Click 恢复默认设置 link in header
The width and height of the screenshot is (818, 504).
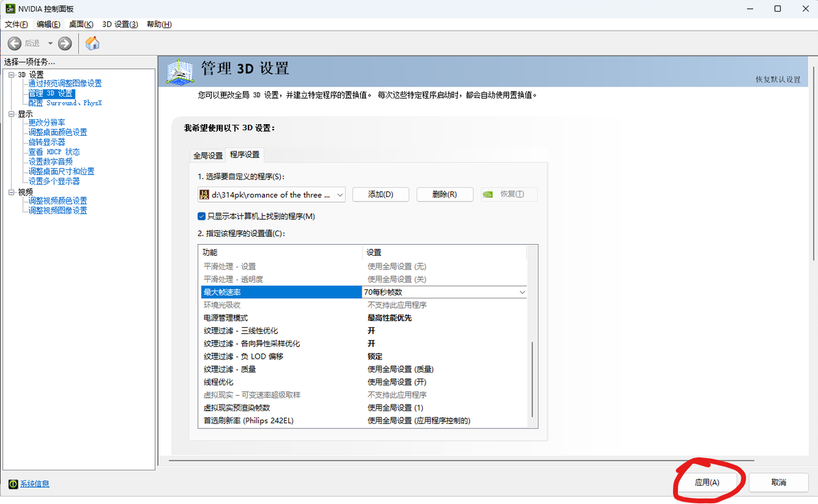[x=778, y=80]
